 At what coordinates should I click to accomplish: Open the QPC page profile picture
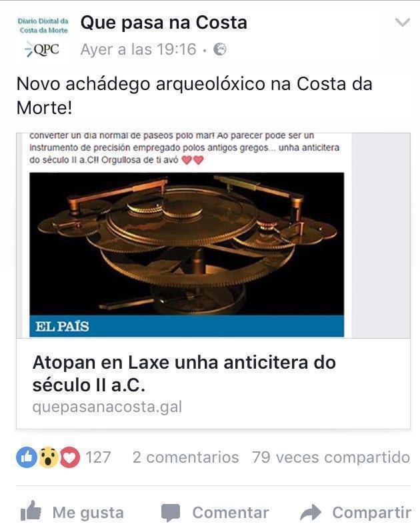43,37
